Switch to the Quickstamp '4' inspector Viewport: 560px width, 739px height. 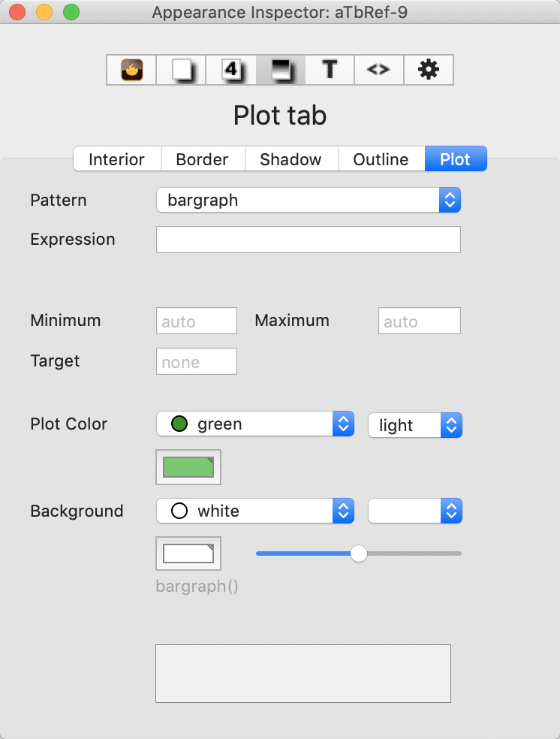pos(230,70)
